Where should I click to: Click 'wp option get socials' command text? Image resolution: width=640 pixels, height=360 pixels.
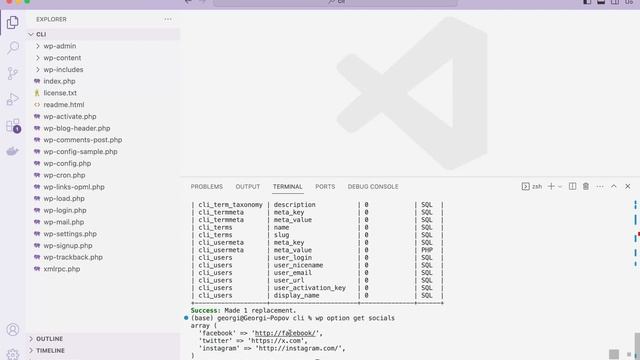pos(355,318)
